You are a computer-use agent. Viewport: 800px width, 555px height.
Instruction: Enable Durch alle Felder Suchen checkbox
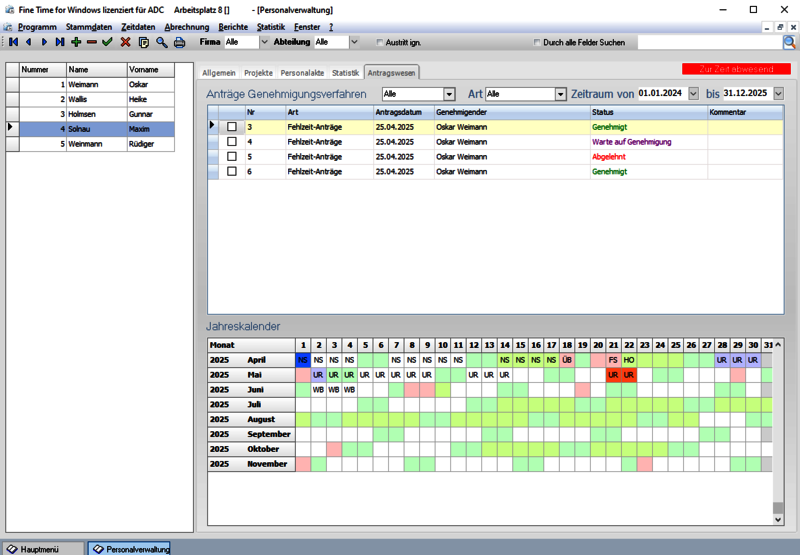click(x=537, y=42)
